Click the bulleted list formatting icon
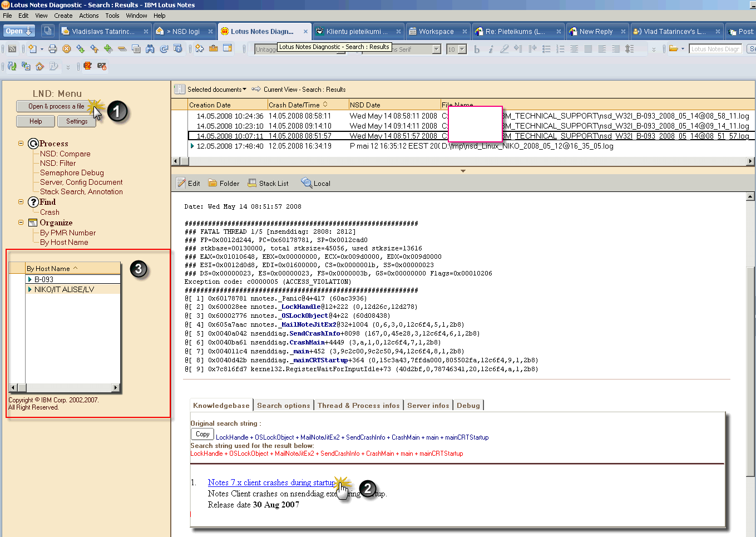 click(546, 49)
